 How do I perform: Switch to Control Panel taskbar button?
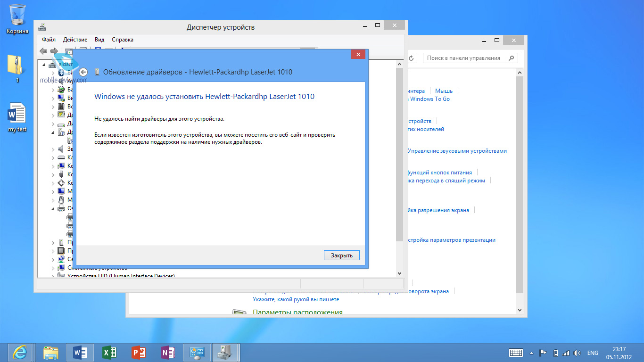(x=197, y=353)
